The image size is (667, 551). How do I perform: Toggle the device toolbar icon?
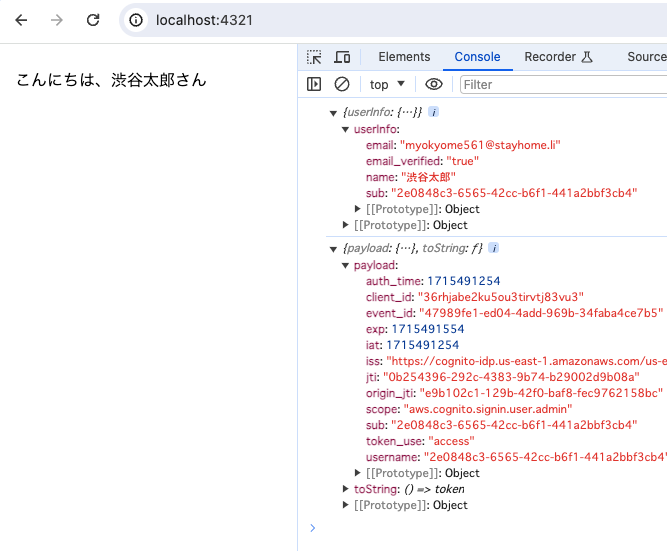pos(342,57)
